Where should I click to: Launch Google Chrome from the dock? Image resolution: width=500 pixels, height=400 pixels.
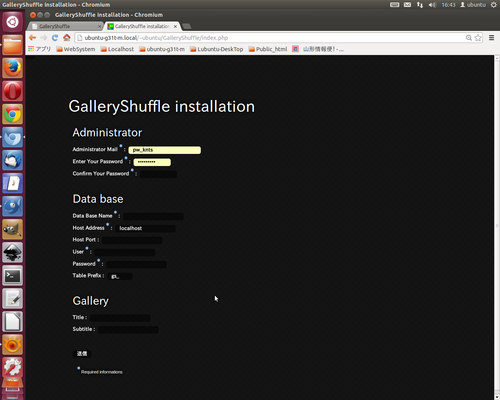click(13, 114)
